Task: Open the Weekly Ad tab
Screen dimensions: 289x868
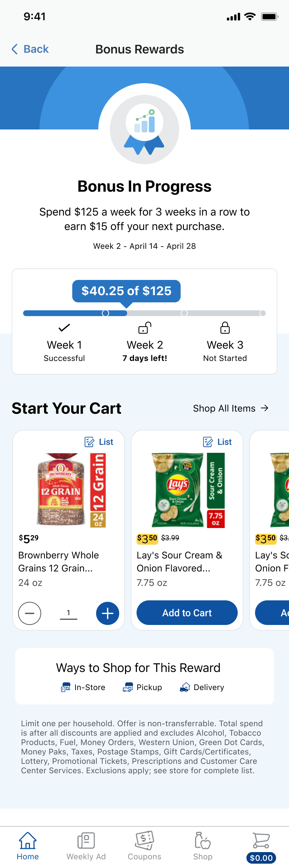Action: click(86, 846)
